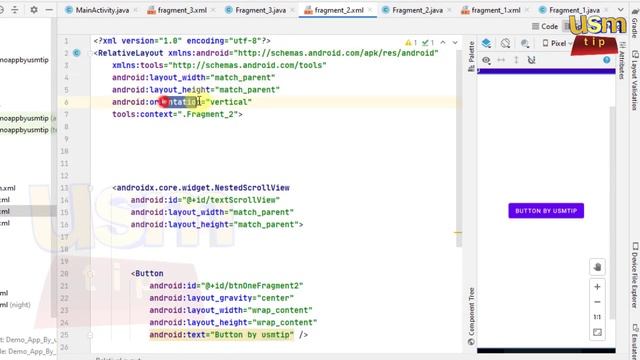Click class gutter icon on line 2
The width and height of the screenshot is (640, 360).
[77, 53]
